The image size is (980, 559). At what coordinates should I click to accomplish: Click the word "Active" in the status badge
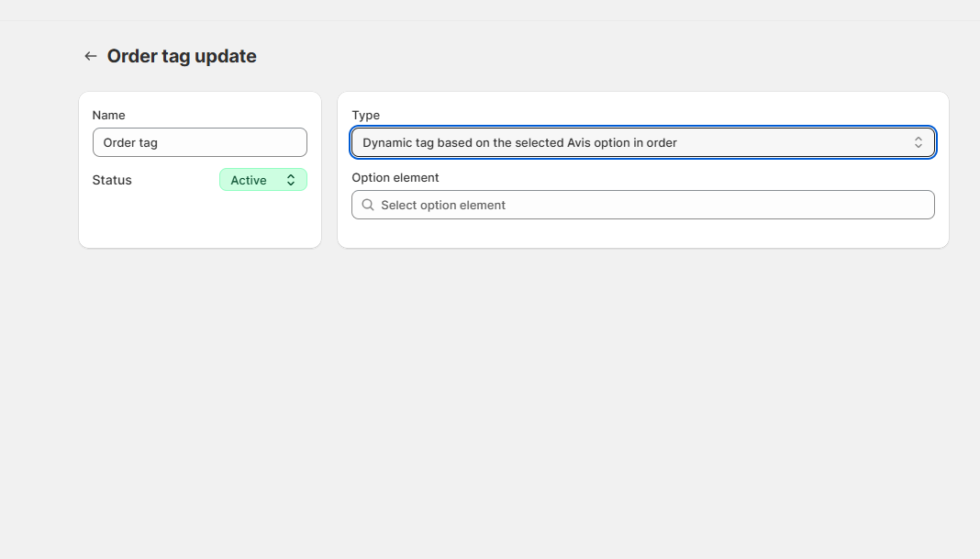pyautogui.click(x=249, y=180)
